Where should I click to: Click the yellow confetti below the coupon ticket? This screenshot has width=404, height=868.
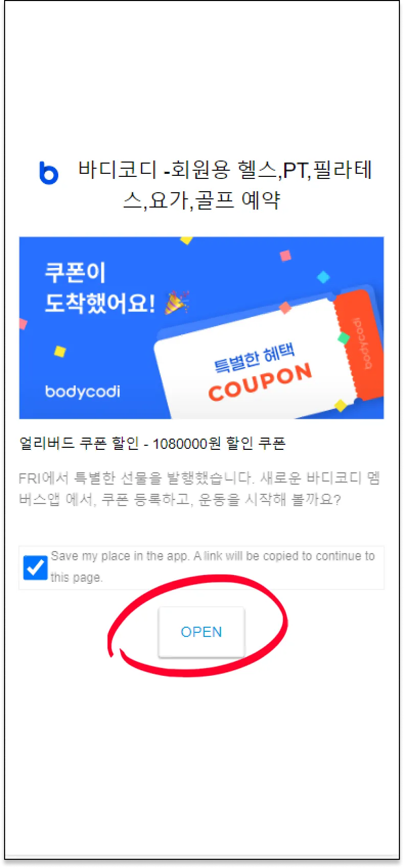point(341,406)
